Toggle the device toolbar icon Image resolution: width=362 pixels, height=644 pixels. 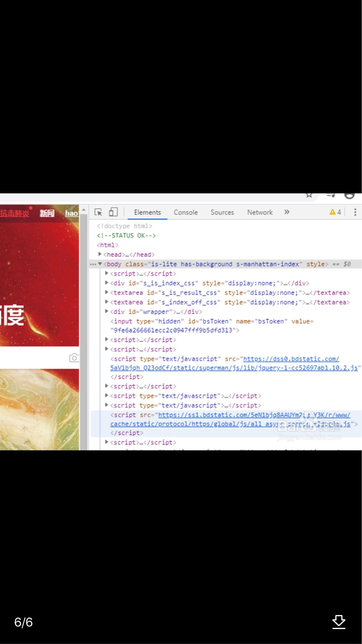pos(113,212)
